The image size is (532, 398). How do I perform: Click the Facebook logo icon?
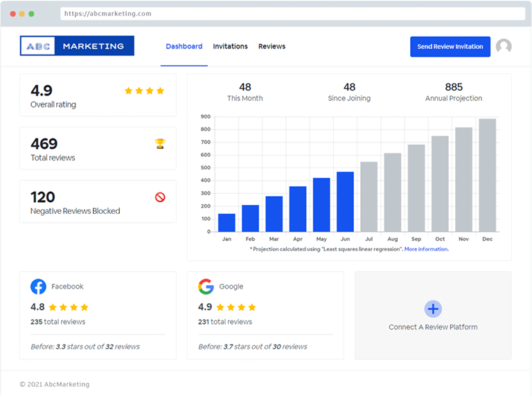[38, 287]
